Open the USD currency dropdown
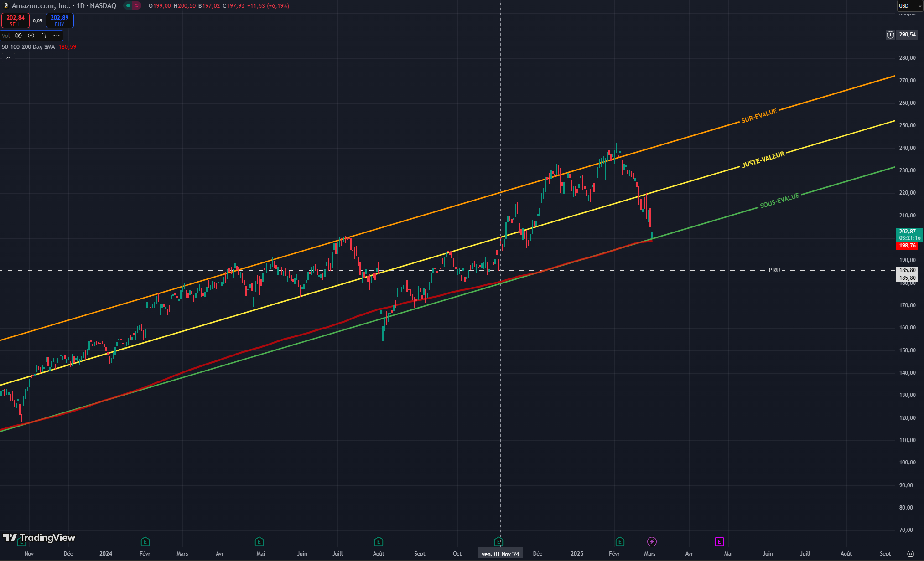The height and width of the screenshot is (561, 924). pos(910,6)
